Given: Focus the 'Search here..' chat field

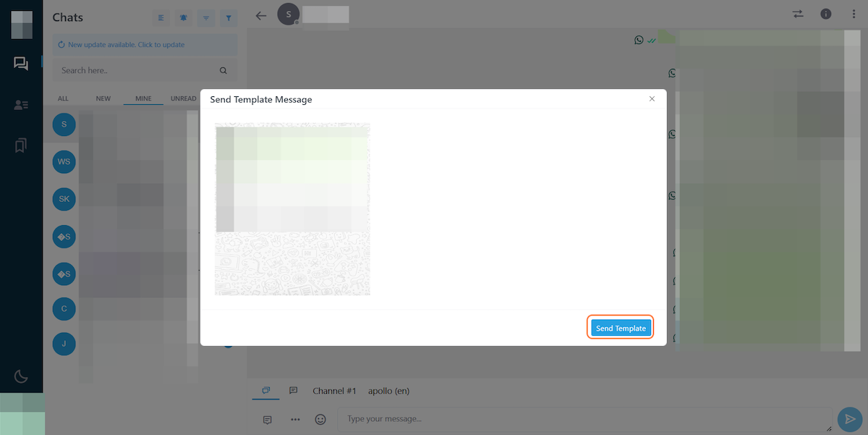Looking at the screenshot, I should (x=137, y=70).
